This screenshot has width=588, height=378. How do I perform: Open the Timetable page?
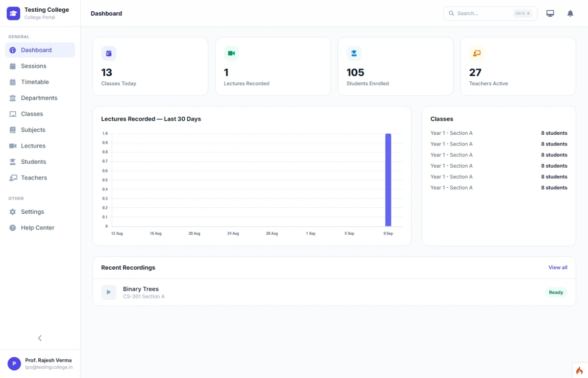(x=40, y=82)
